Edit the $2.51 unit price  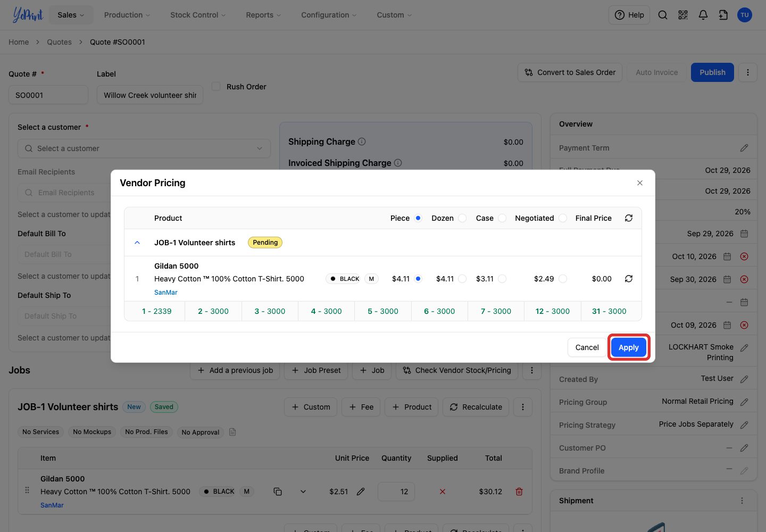(x=361, y=492)
